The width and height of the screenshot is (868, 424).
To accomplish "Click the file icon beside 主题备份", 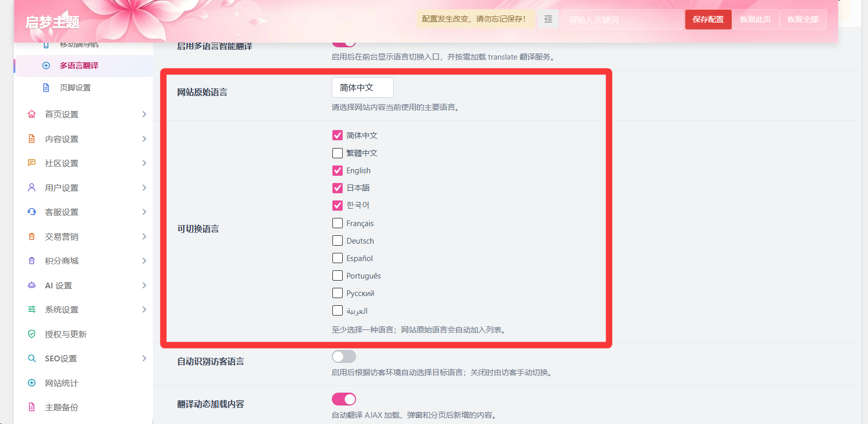I will pyautogui.click(x=32, y=407).
